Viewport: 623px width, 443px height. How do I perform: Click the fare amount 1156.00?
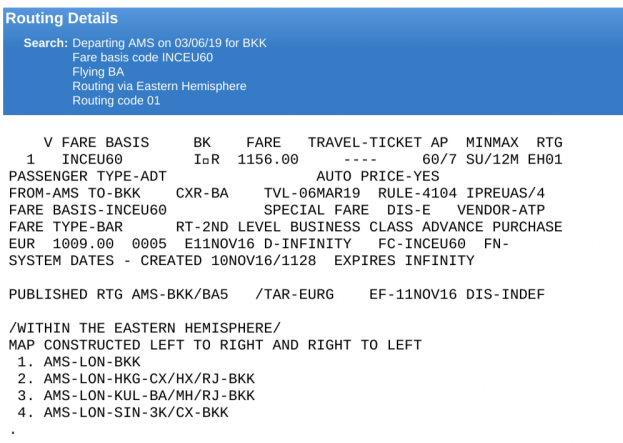click(x=268, y=160)
